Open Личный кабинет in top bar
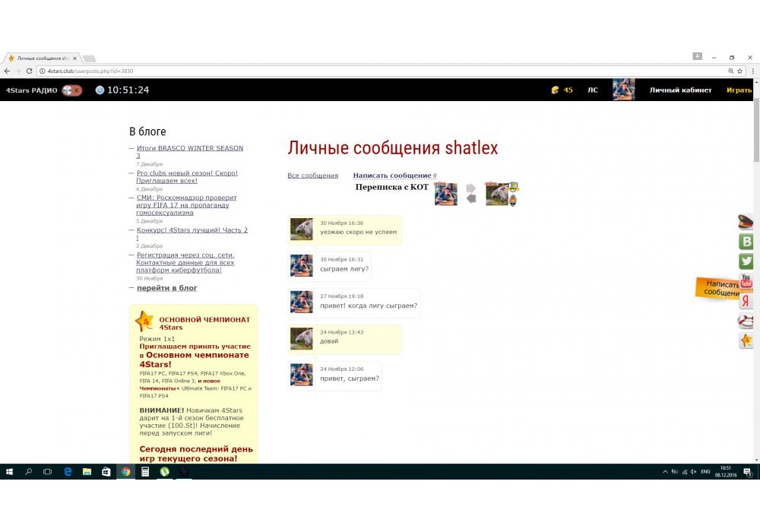 click(x=680, y=90)
